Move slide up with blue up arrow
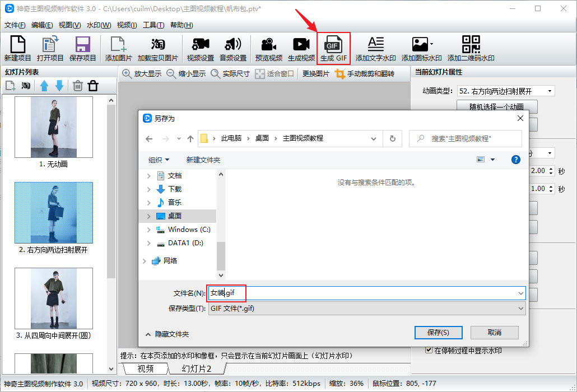The height and width of the screenshot is (392, 577). [44, 86]
